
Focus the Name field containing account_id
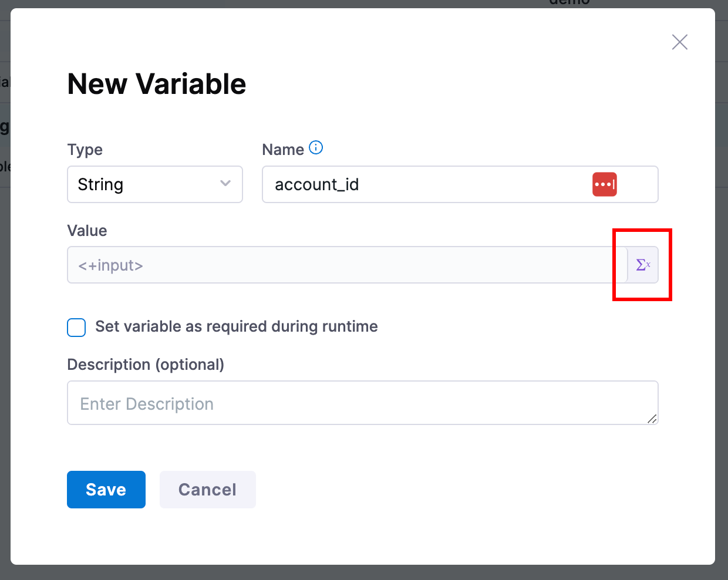click(x=423, y=184)
